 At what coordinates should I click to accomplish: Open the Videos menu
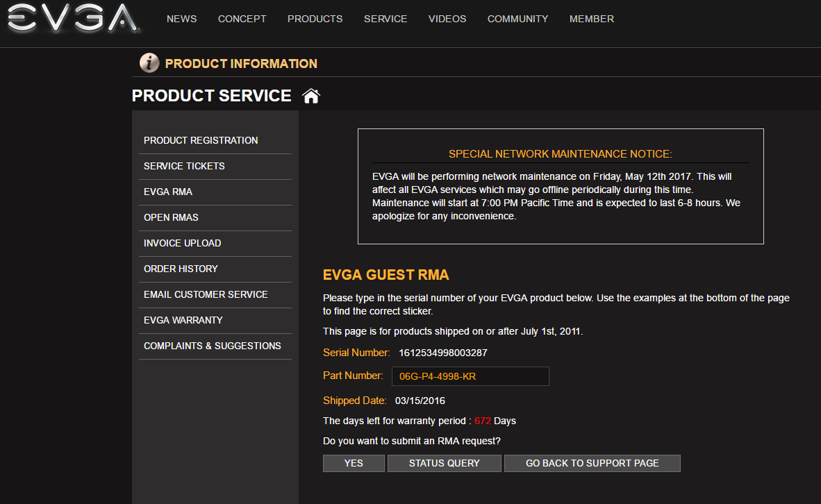[447, 19]
